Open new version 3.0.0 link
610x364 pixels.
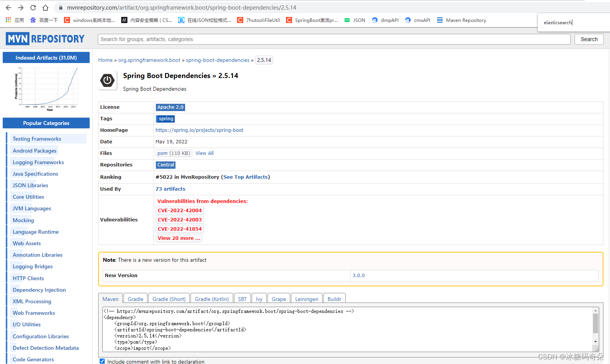coord(359,276)
